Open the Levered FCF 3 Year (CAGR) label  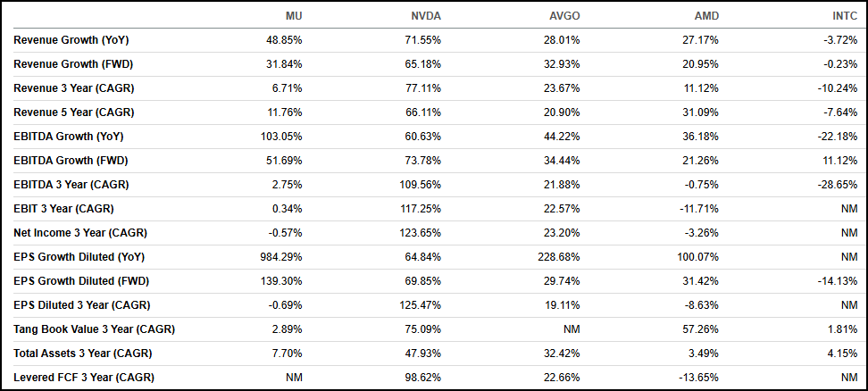[x=79, y=378]
